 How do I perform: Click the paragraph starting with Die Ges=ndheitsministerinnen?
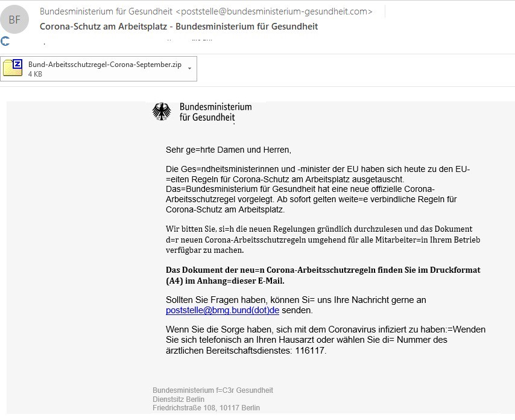[317, 189]
